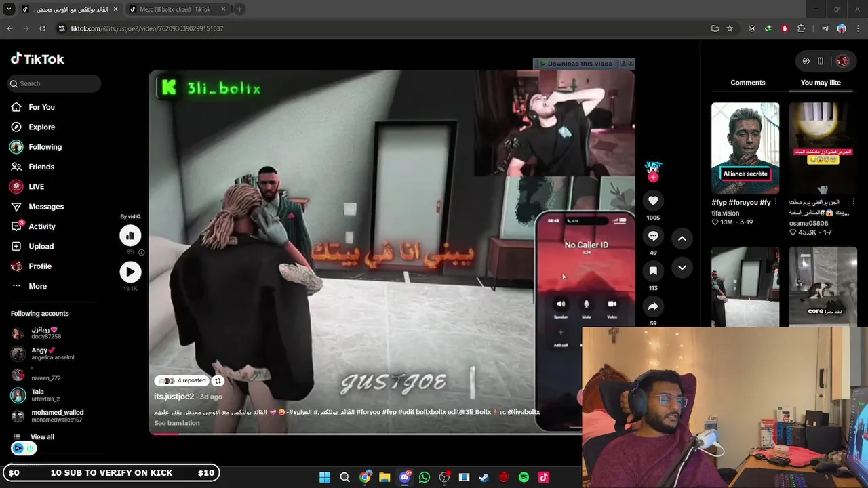Screen dimensions: 868x488
Task: Go to Profile in sidebar
Action: [31, 266]
